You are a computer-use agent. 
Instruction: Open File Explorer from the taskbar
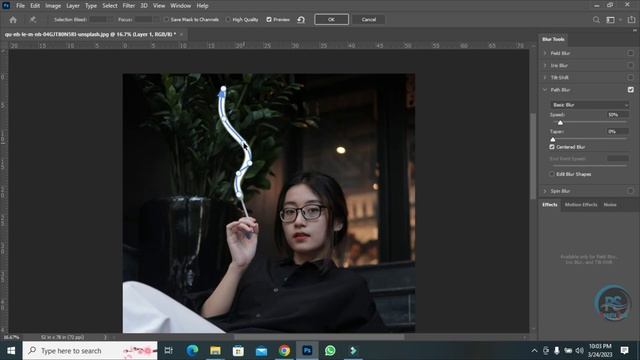click(215, 351)
